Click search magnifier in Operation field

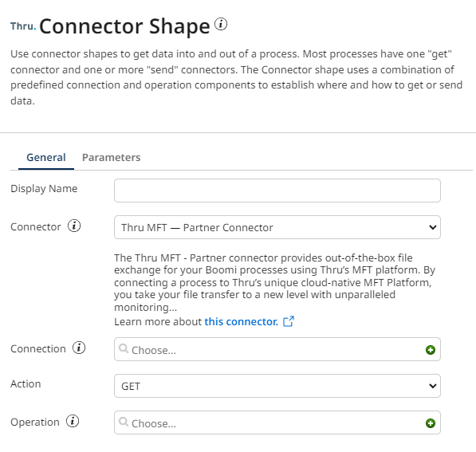click(124, 422)
